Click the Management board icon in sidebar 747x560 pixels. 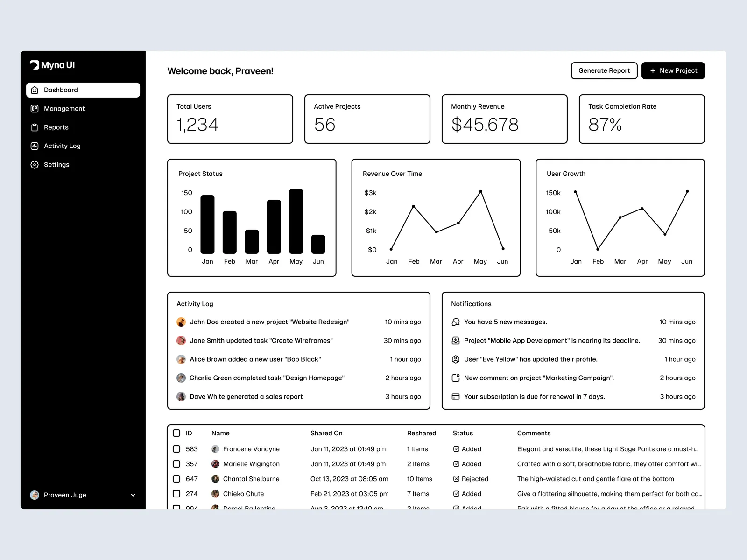click(x=35, y=109)
